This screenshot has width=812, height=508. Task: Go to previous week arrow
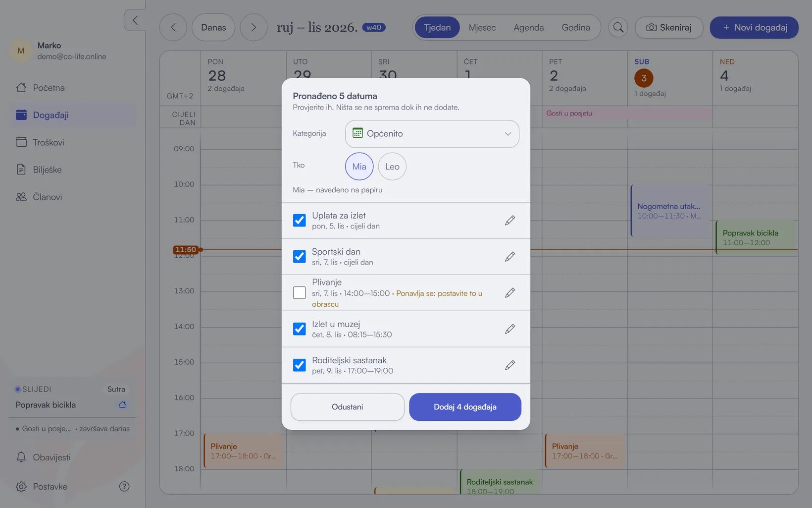click(x=173, y=27)
